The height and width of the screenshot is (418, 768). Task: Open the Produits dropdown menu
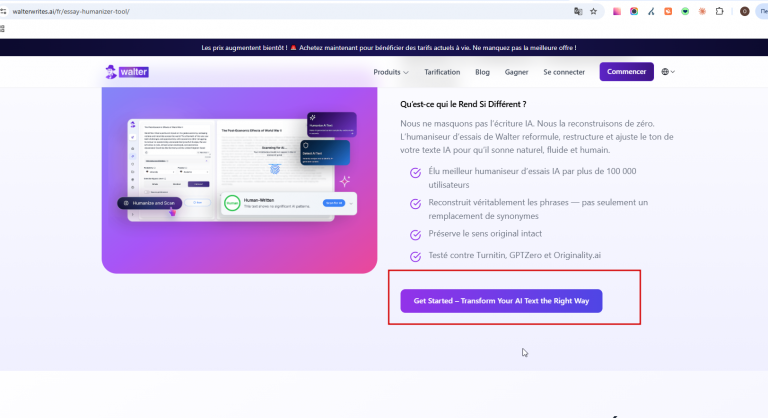[391, 72]
